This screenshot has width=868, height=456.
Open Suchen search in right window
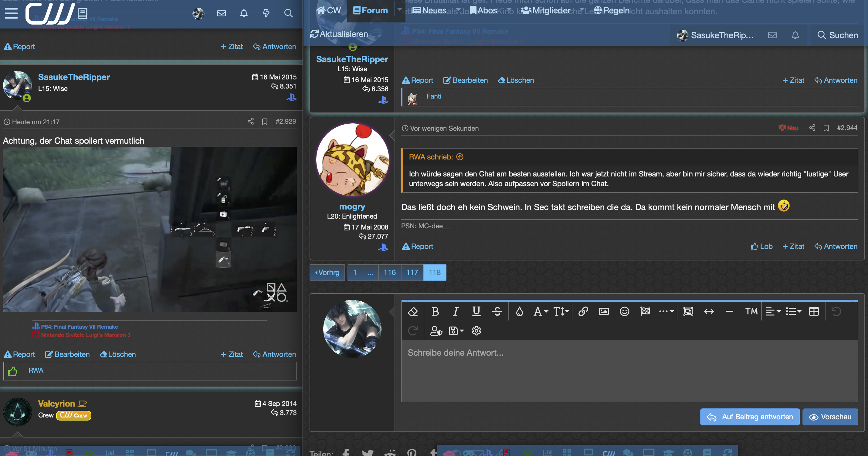(837, 35)
